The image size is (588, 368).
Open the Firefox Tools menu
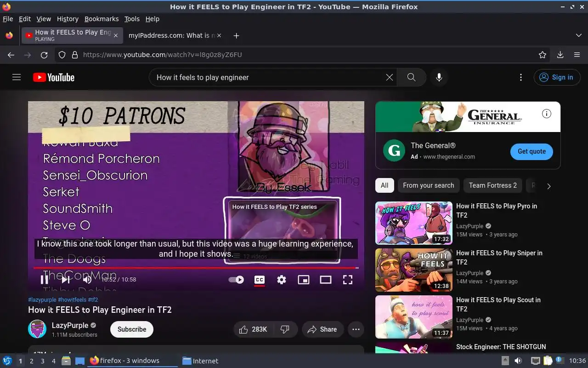point(132,19)
